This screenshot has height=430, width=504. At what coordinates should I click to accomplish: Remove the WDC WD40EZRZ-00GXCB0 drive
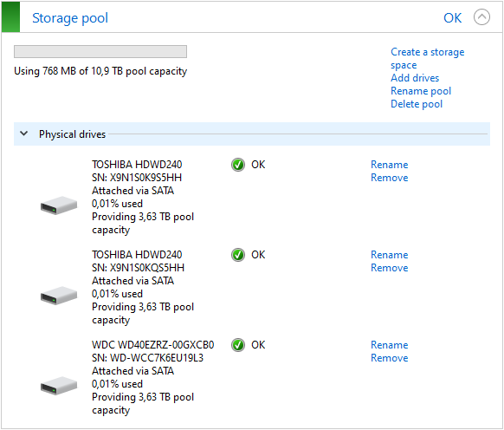point(389,358)
